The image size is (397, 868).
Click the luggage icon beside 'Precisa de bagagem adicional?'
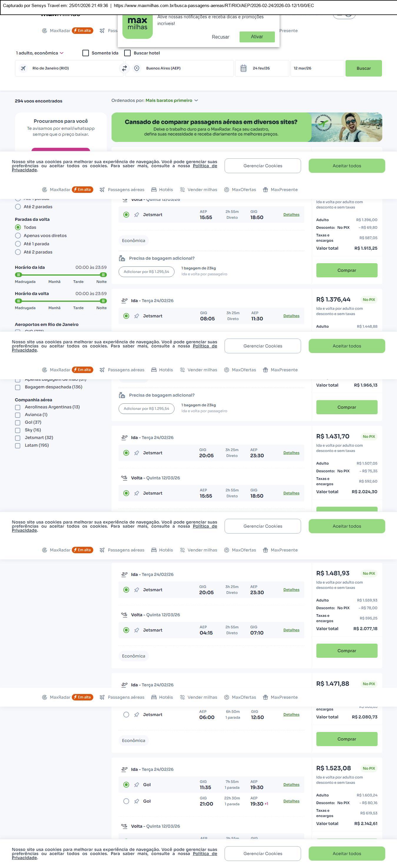122,259
